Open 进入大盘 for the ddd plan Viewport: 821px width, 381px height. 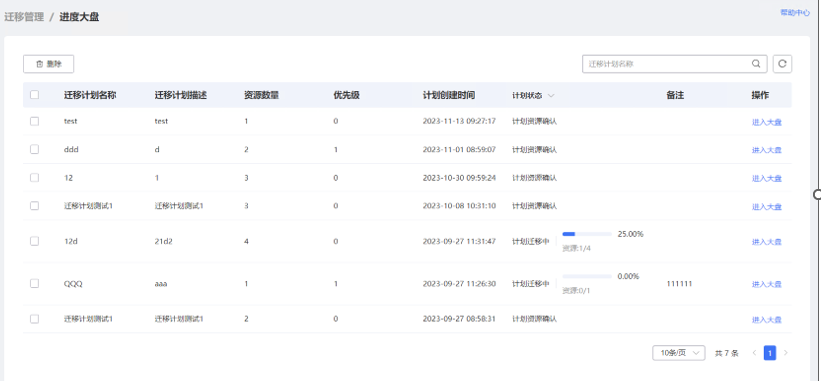point(767,150)
